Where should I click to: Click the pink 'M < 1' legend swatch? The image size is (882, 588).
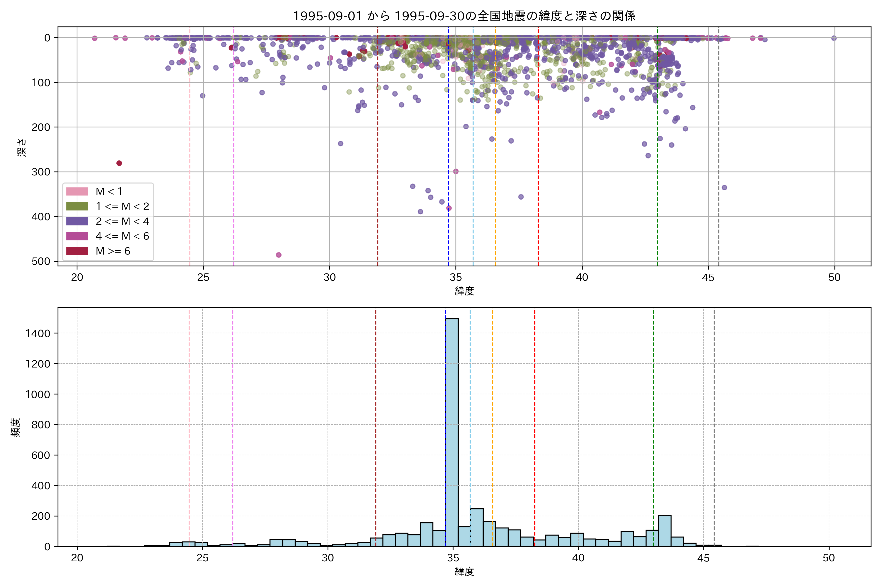[77, 192]
